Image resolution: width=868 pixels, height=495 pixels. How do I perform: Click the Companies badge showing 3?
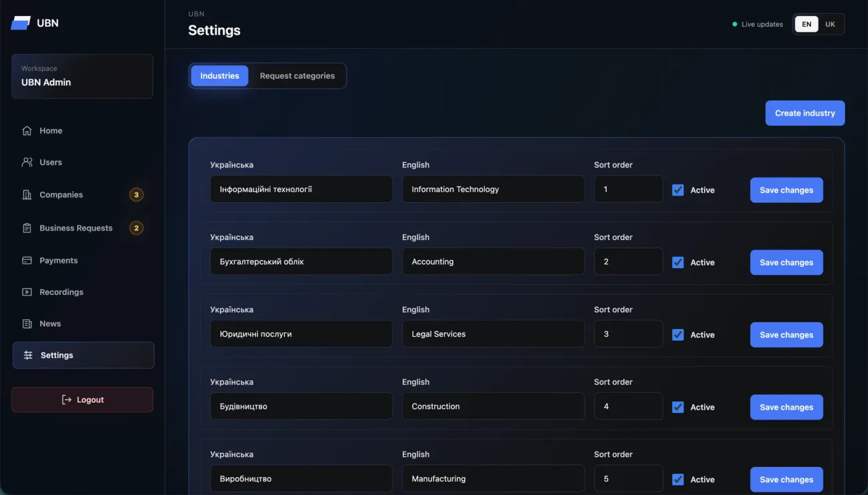pos(136,195)
